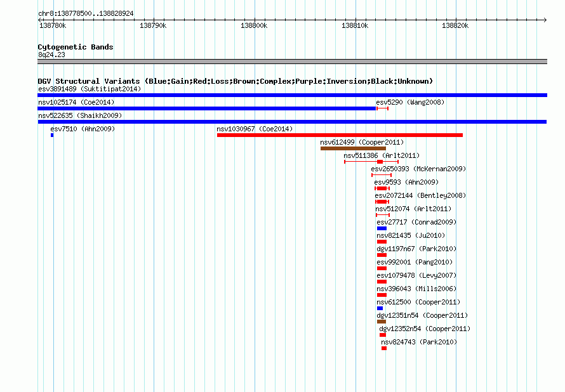Open the nsv1025174 (Coe2014) variant label

[76, 102]
